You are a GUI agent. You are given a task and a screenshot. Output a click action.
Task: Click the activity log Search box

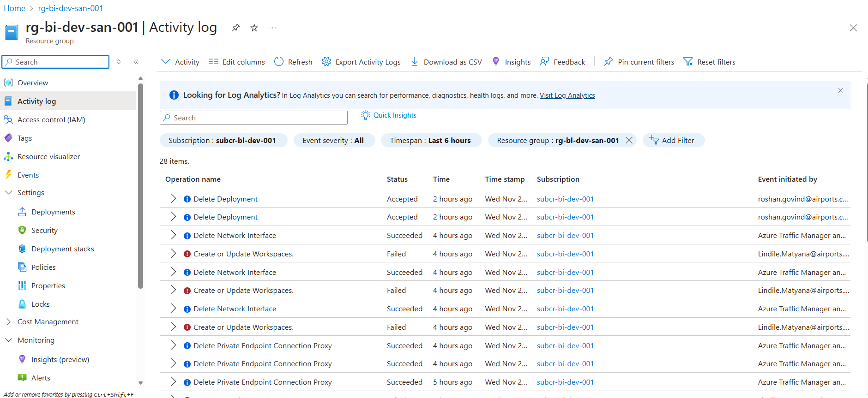coord(253,118)
